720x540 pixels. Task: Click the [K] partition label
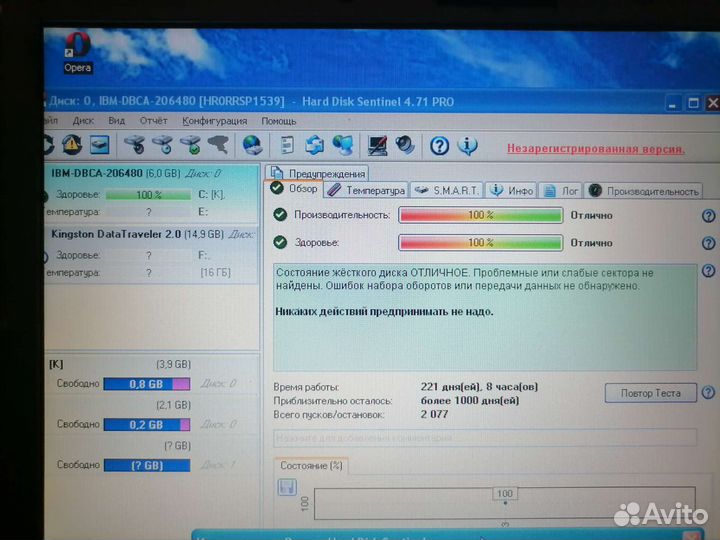[x=56, y=364]
